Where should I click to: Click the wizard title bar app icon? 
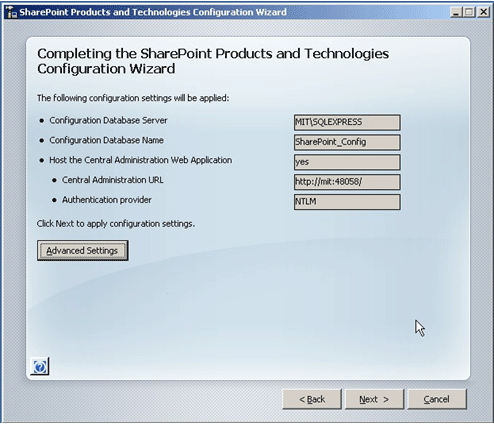[x=11, y=12]
